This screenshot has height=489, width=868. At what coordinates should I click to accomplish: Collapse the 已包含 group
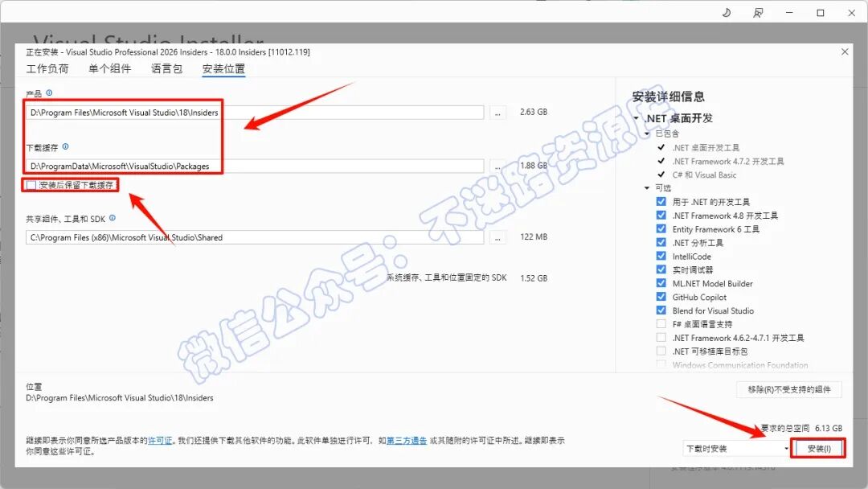646,134
